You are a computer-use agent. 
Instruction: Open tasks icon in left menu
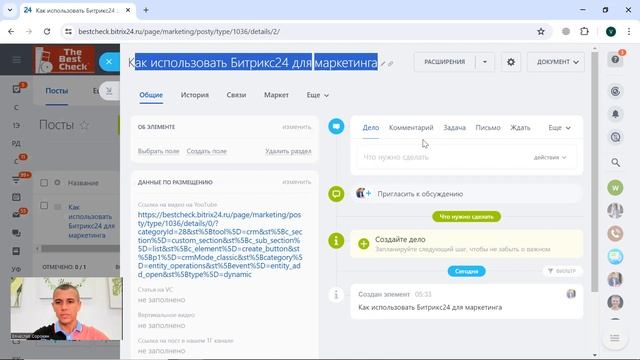[x=17, y=89]
